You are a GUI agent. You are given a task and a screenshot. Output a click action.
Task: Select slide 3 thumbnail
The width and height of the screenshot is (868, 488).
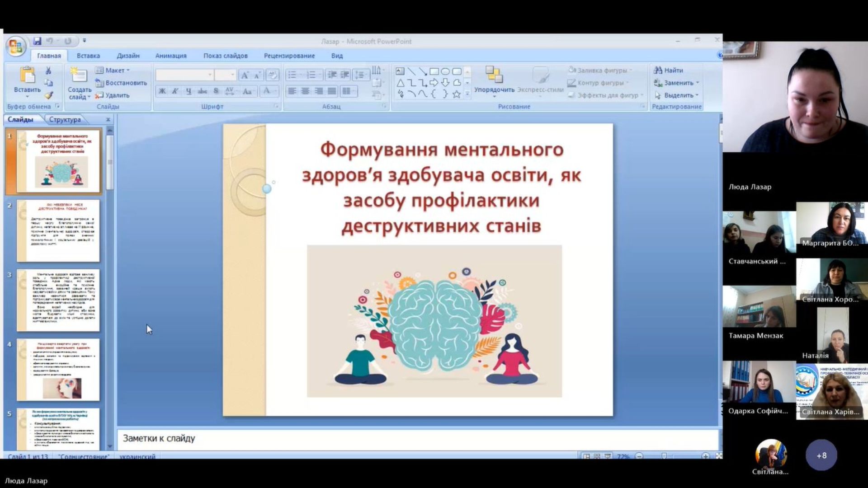tap(58, 300)
